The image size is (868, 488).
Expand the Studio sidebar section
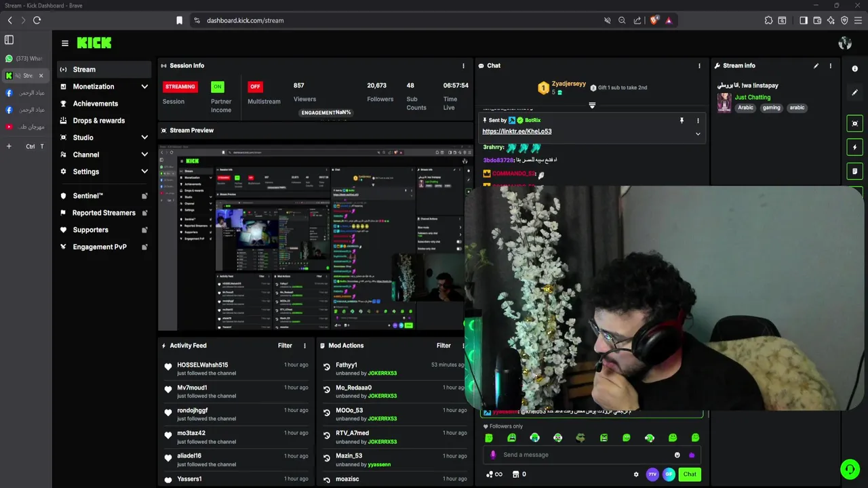tap(144, 138)
